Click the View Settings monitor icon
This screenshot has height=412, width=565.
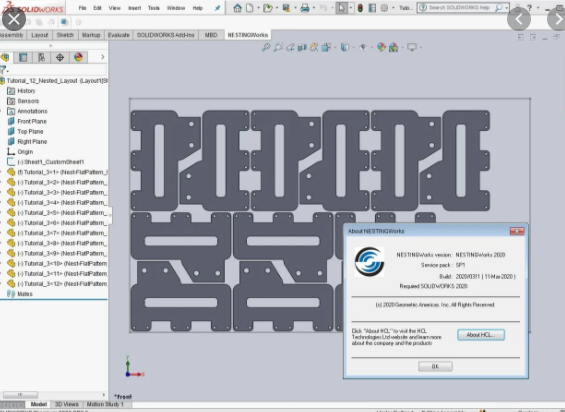[411, 47]
